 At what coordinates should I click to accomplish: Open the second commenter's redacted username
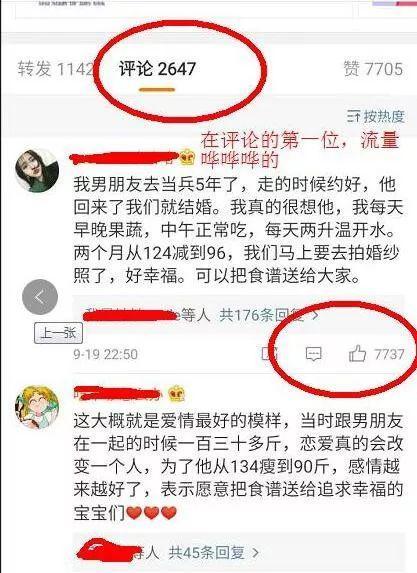117,394
